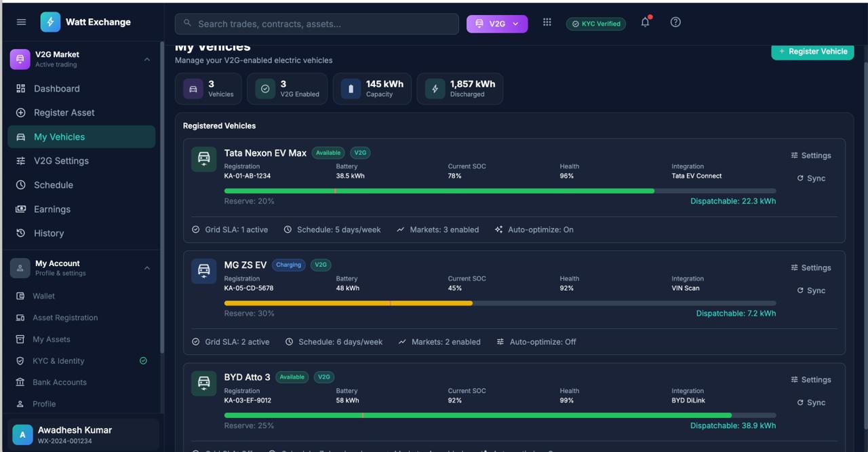The width and height of the screenshot is (868, 452).
Task: Click the Discharged energy stat icon
Action: 435,89
